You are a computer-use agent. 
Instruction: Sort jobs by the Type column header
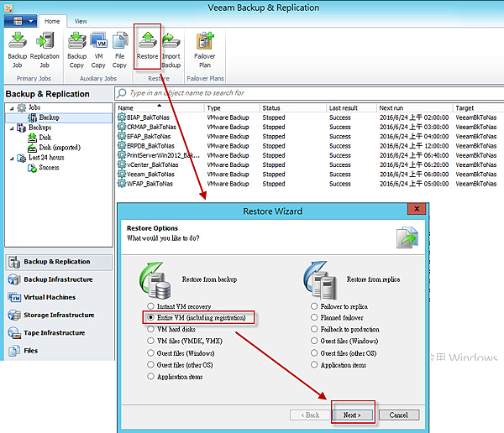232,108
